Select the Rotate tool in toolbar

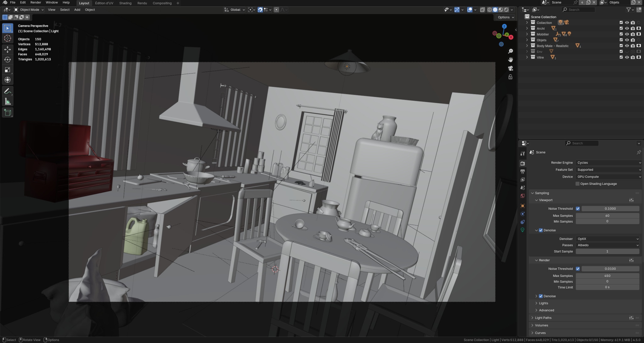8,60
